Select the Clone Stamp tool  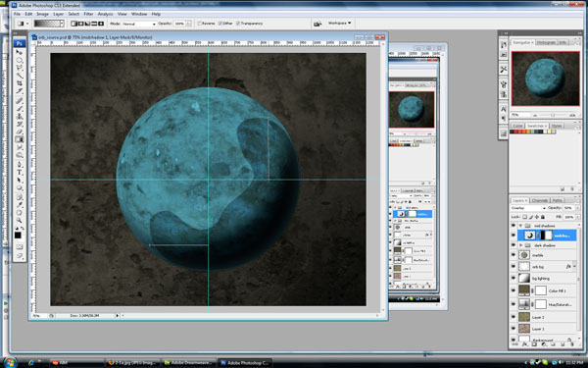(19, 117)
